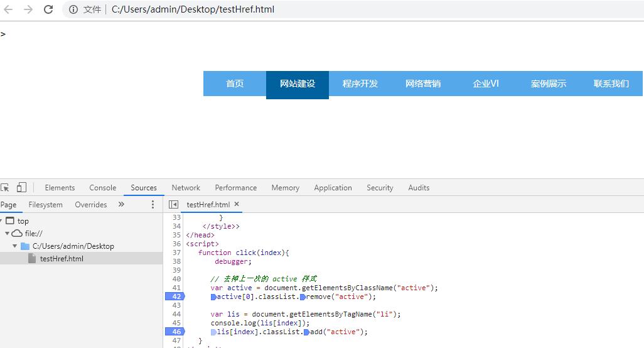Select the Page navigator tab

coord(8,205)
